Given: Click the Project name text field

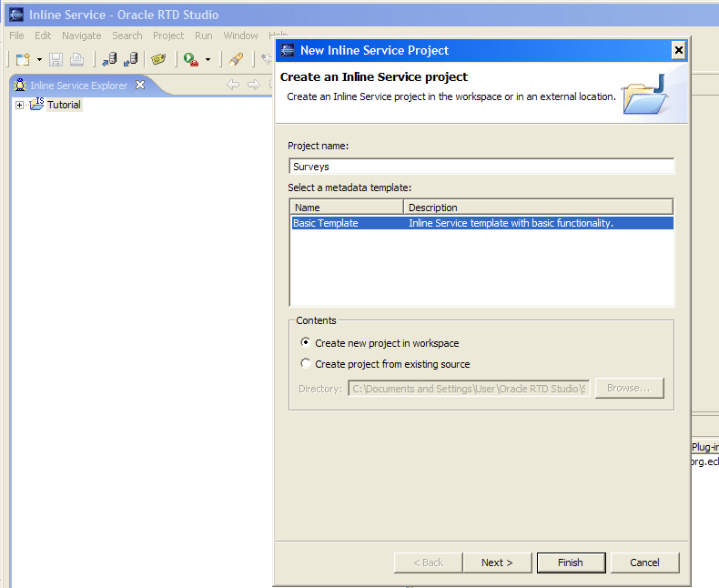Looking at the screenshot, I should [481, 167].
